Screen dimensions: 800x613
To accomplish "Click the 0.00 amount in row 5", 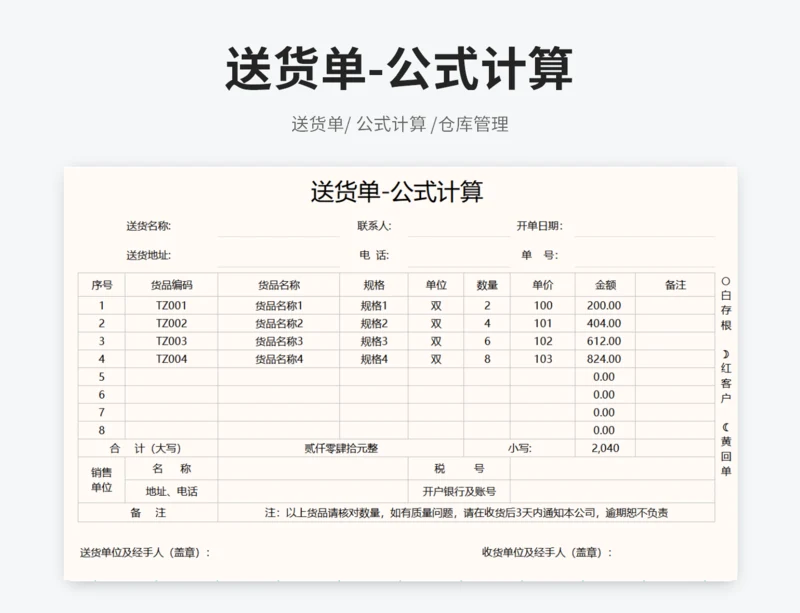I will [x=605, y=377].
